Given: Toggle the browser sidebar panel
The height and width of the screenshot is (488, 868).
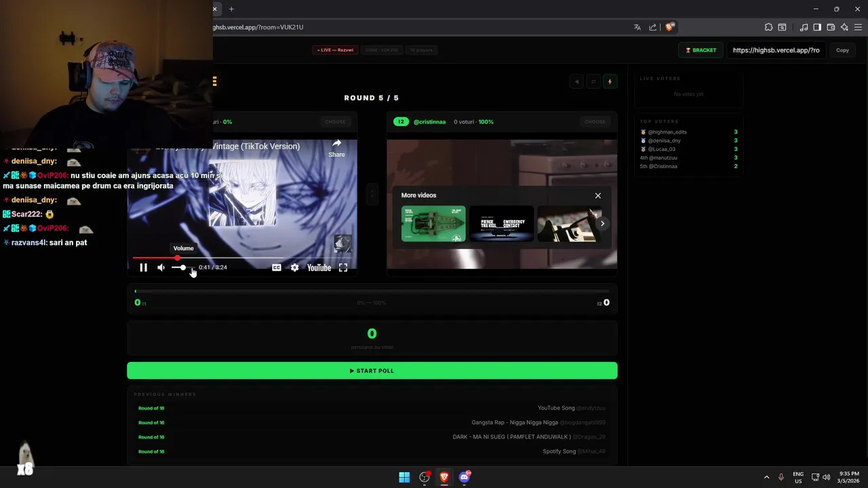Looking at the screenshot, I should click(817, 27).
